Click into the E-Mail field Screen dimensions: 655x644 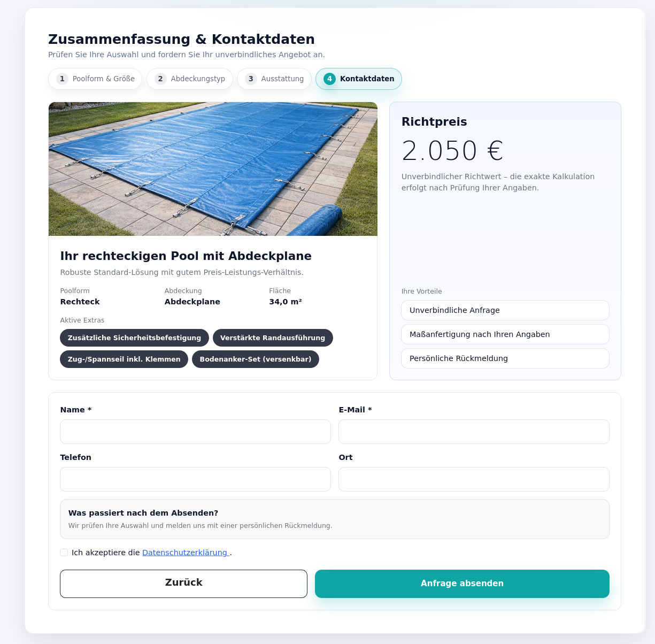click(474, 432)
